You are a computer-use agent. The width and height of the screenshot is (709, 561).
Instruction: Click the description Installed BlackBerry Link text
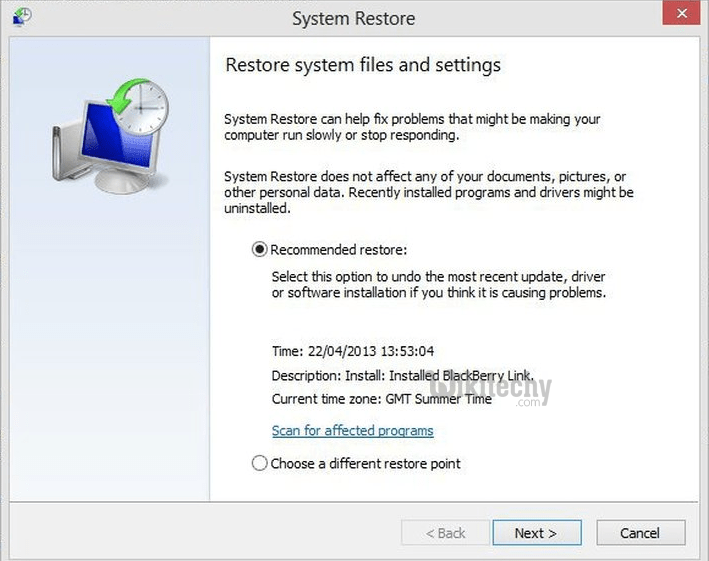click(402, 376)
